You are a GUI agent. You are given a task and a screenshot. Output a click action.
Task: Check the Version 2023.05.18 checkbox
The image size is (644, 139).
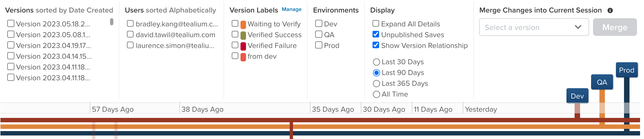tap(11, 24)
